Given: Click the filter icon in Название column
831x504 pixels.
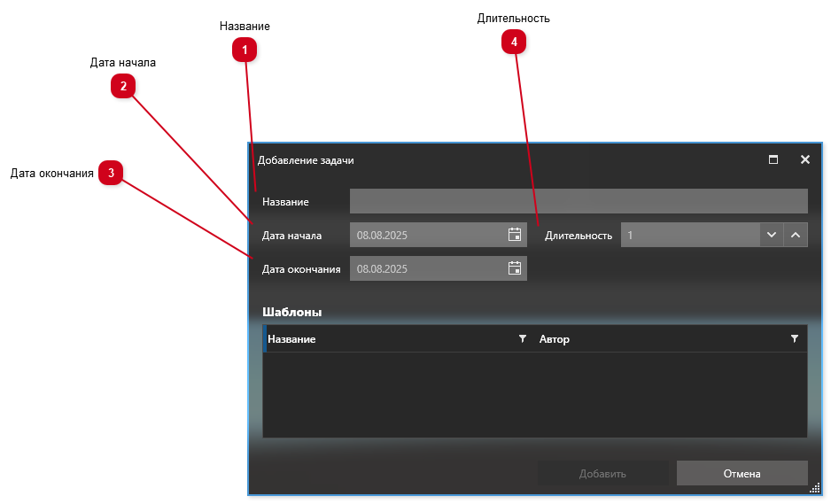Looking at the screenshot, I should tap(523, 339).
